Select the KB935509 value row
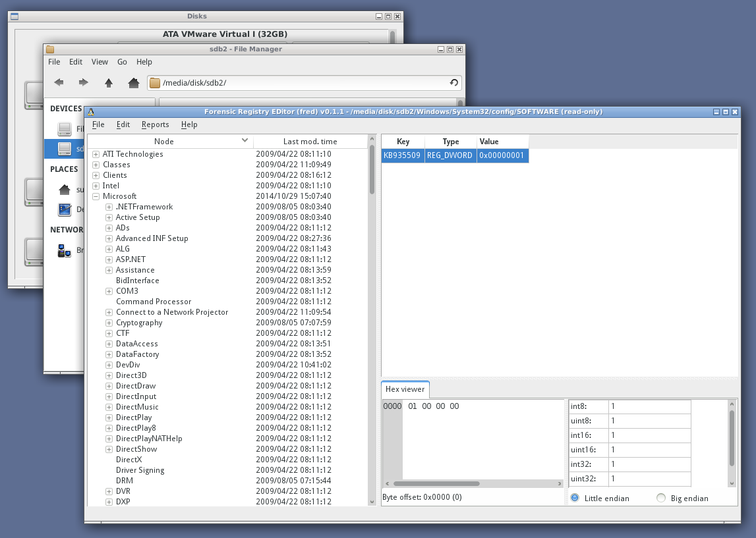 pyautogui.click(x=455, y=155)
